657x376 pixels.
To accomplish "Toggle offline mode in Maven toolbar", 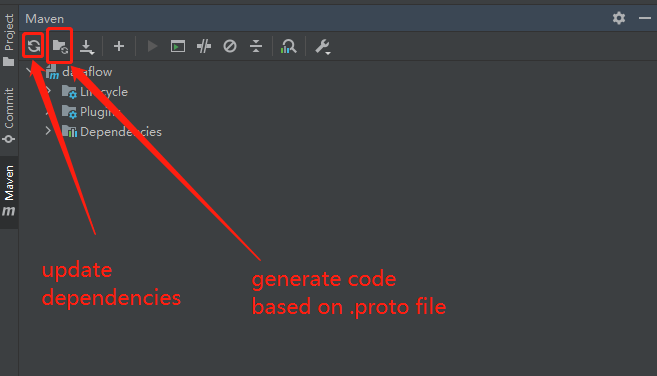I will click(x=204, y=46).
